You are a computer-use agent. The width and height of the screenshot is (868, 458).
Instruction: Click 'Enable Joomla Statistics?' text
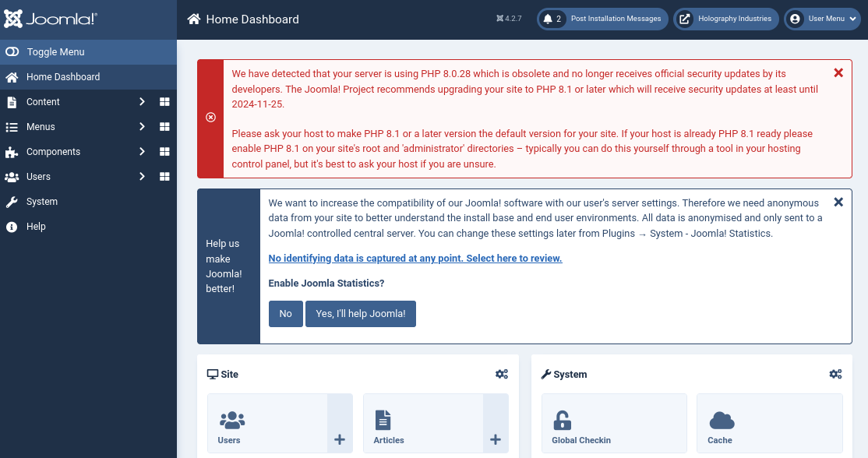(x=326, y=284)
